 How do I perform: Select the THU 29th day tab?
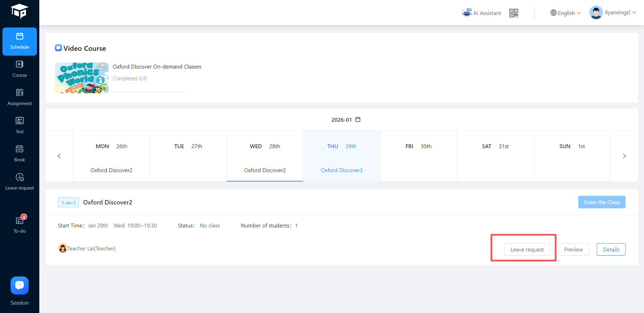(341, 156)
